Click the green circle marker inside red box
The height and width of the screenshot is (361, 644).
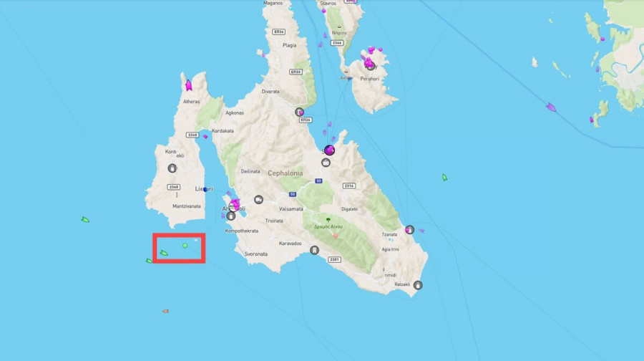point(185,246)
